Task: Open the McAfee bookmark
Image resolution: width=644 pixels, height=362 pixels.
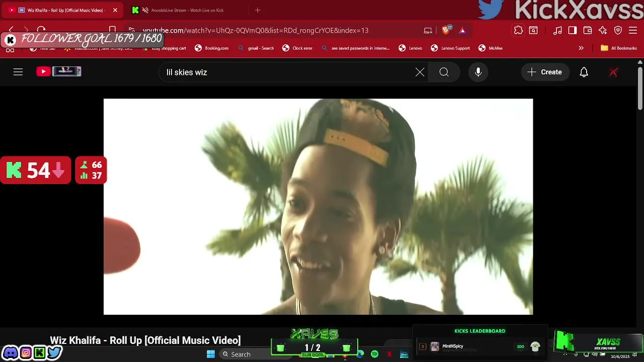Action: pos(491,48)
